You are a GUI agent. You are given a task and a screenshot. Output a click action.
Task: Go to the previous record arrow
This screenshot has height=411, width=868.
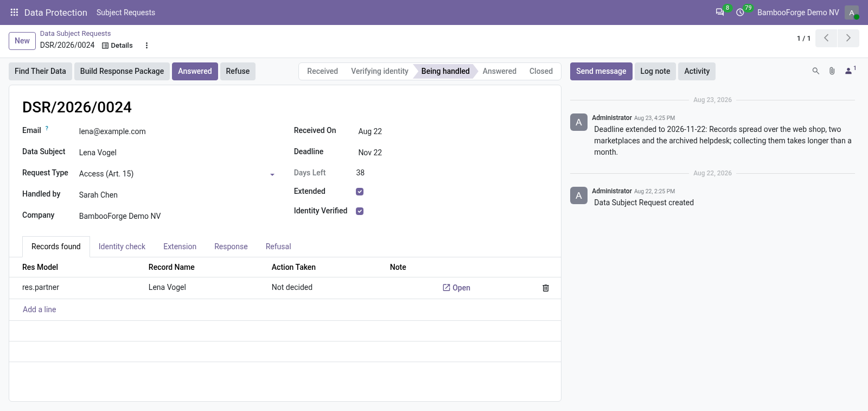[826, 38]
